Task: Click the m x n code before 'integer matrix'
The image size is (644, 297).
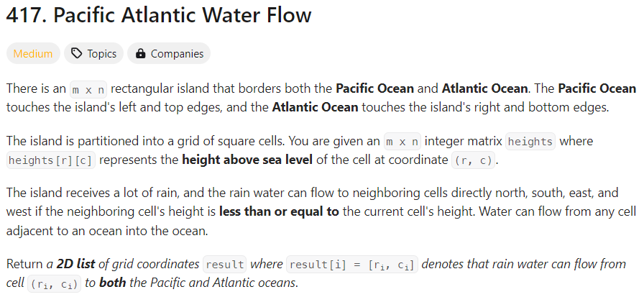Action: [402, 142]
